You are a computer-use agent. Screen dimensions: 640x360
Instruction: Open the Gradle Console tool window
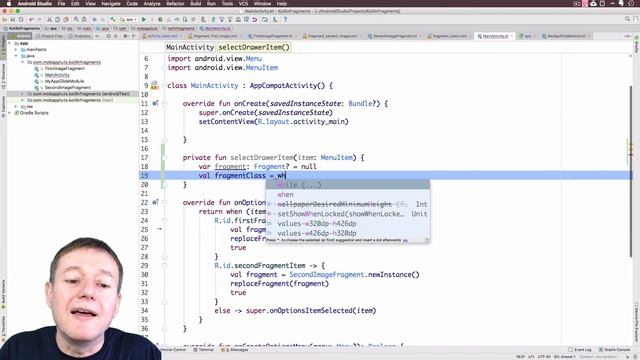615,350
